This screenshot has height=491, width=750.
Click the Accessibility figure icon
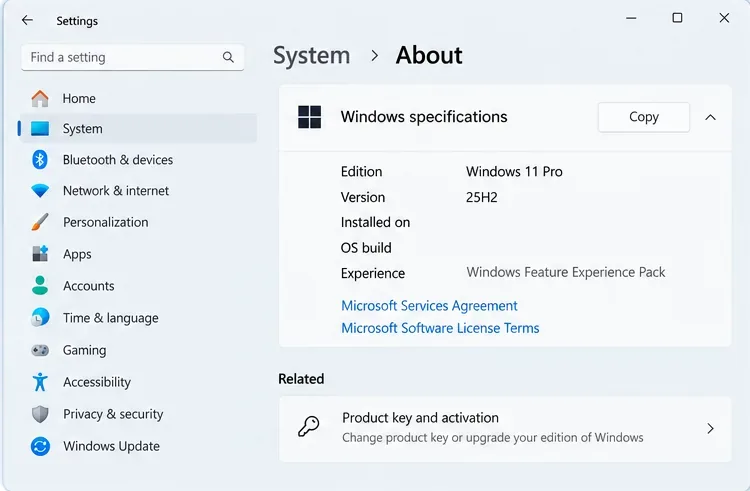click(x=40, y=382)
